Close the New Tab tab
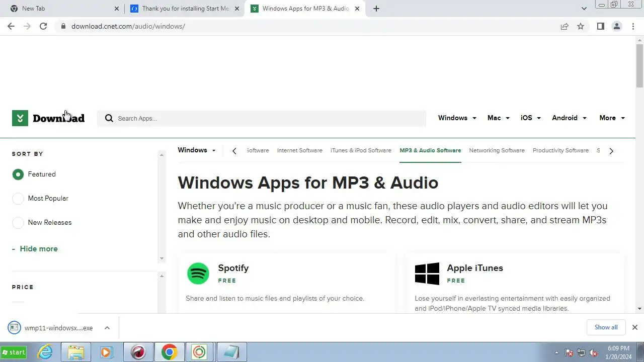644x362 pixels. coord(117,9)
